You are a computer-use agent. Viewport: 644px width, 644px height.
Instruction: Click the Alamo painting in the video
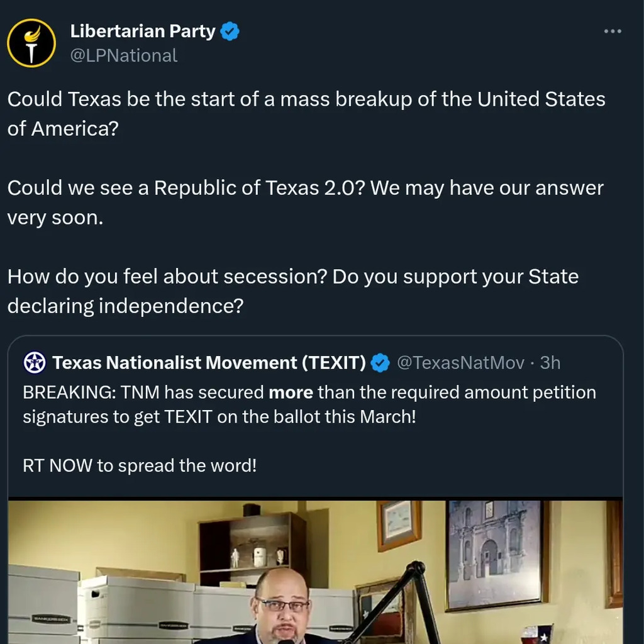495,553
